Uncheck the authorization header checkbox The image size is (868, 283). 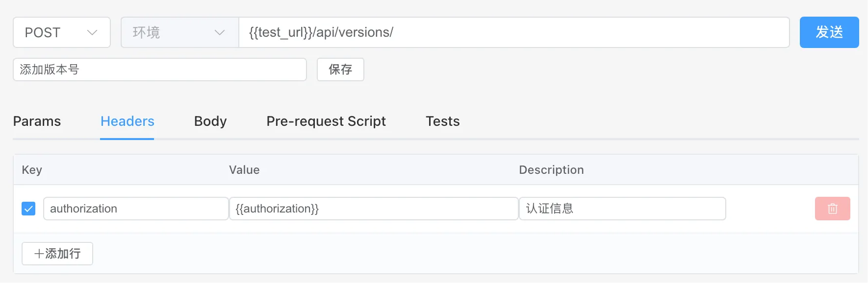(28, 209)
